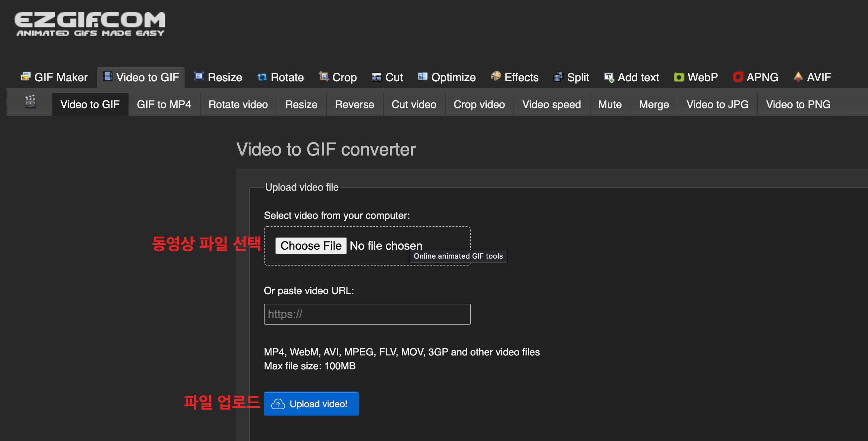Open the Split tool
Image resolution: width=868 pixels, height=441 pixels.
(x=572, y=78)
